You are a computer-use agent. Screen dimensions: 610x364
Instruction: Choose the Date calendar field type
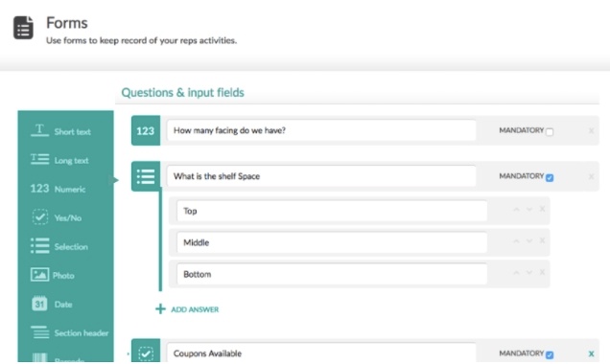[x=52, y=304]
